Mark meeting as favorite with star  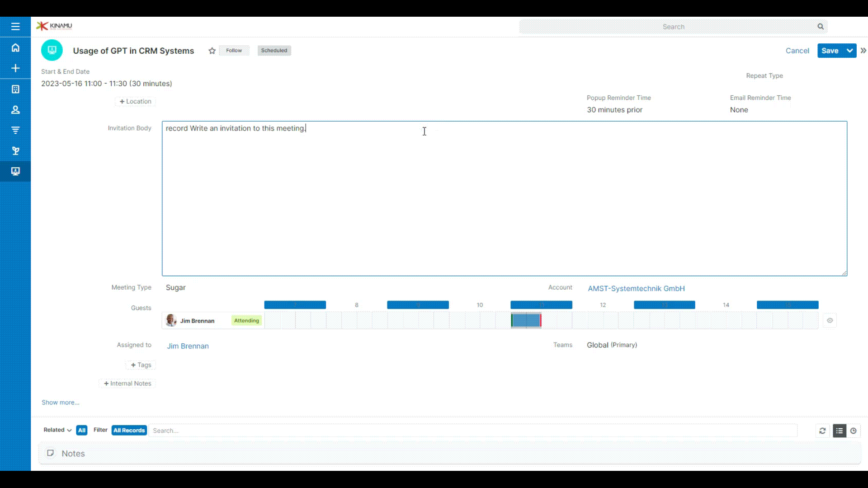pyautogui.click(x=212, y=51)
